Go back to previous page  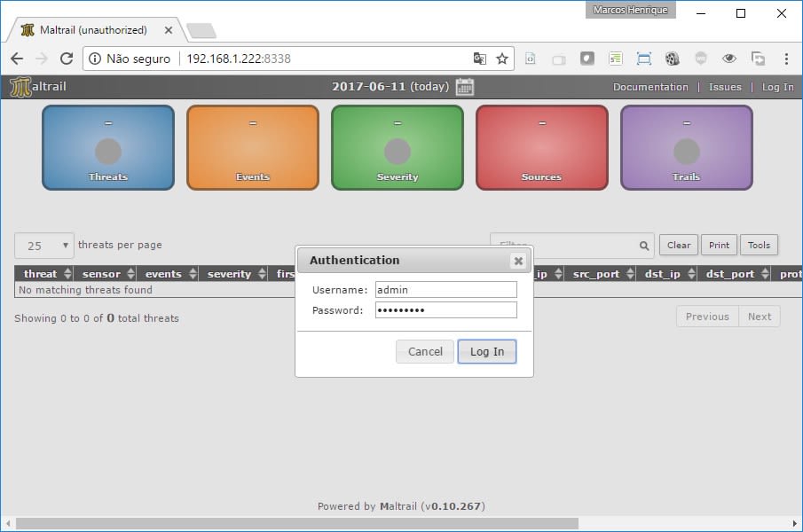tap(17, 59)
